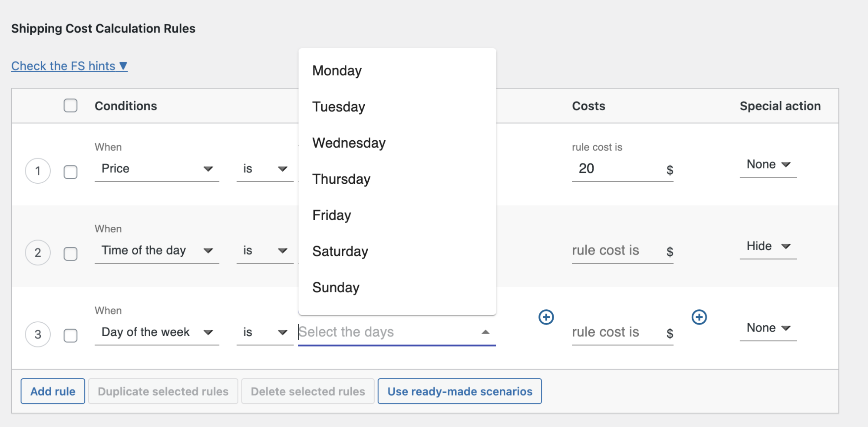The width and height of the screenshot is (868, 427).
Task: Click the Add rule button
Action: click(53, 391)
